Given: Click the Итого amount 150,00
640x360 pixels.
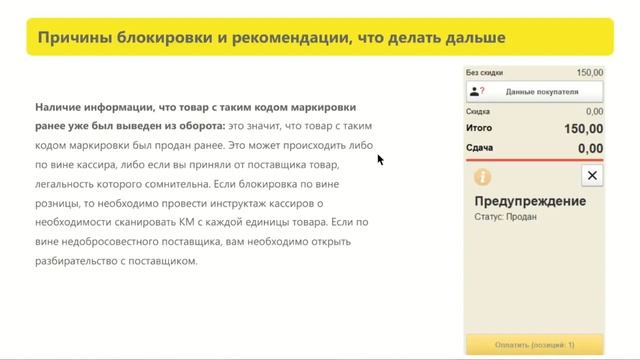Looking at the screenshot, I should pyautogui.click(x=583, y=129).
